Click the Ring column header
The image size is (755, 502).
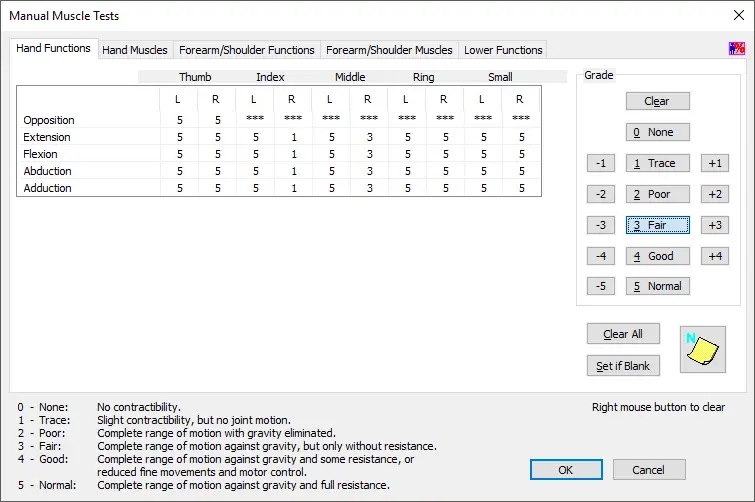click(424, 77)
